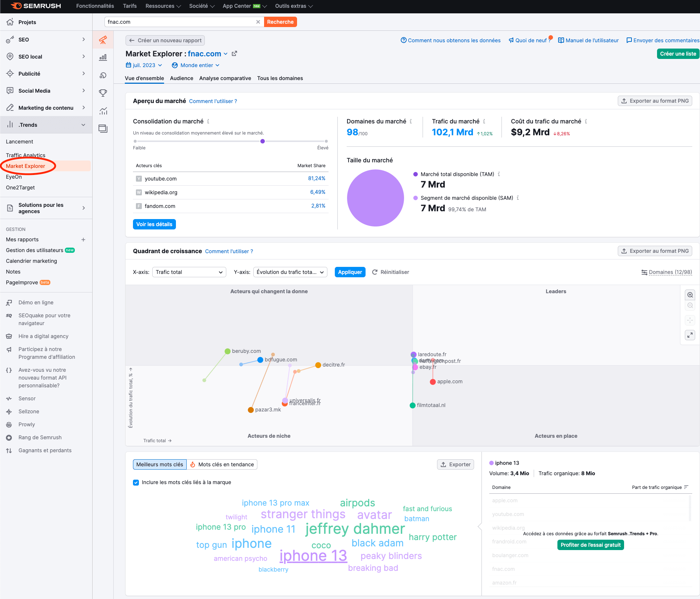Expand the Social Media sidebar section
The height and width of the screenshot is (599, 700).
(46, 91)
